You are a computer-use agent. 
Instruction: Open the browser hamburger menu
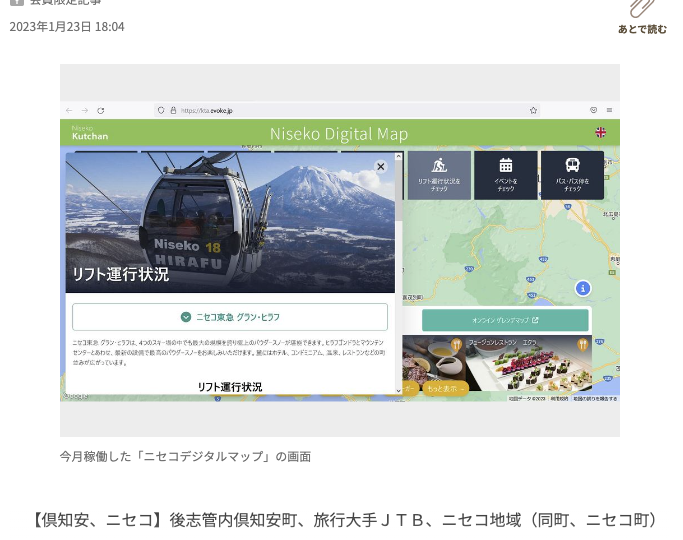click(609, 110)
